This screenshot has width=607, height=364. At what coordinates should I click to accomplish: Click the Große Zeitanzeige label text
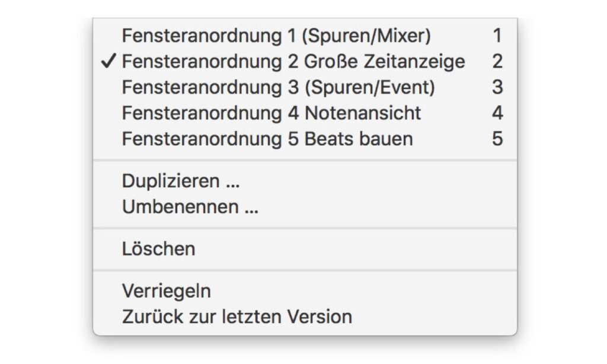384,62
